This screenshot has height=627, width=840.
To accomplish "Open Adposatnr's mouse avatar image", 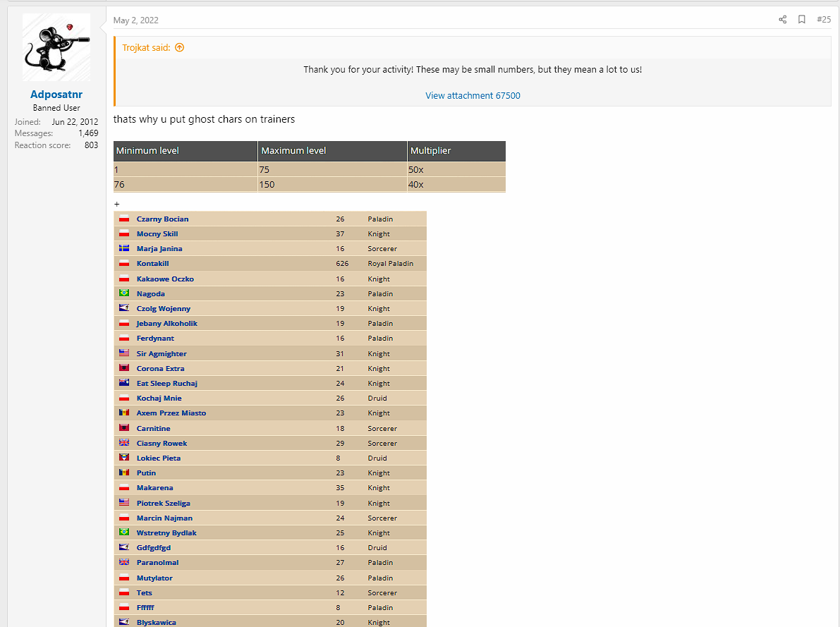I will point(56,47).
